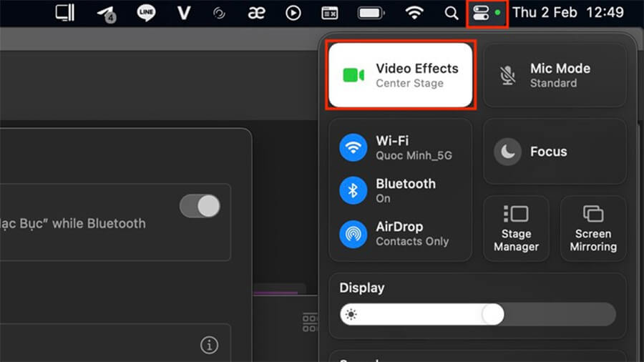Turn off AirDrop using its circle icon
The height and width of the screenshot is (362, 644).
click(353, 234)
